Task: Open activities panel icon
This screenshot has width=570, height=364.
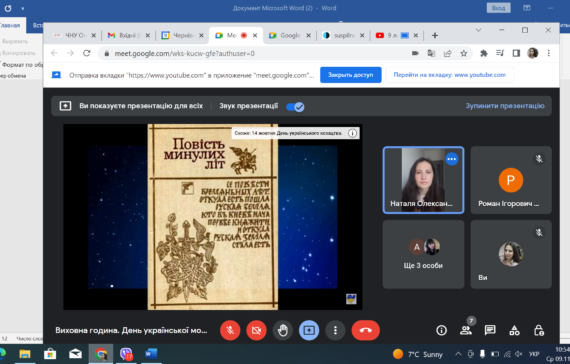Action: [514, 330]
